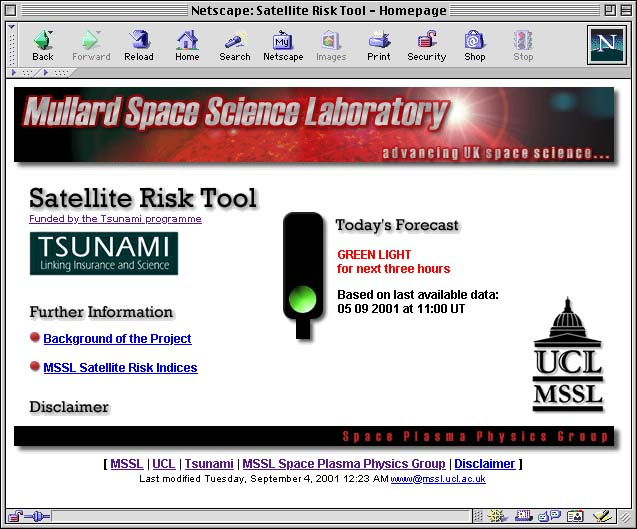Screen dimensions: 637x529
Task: Open the Disclaimer footer link
Action: pyautogui.click(x=485, y=464)
